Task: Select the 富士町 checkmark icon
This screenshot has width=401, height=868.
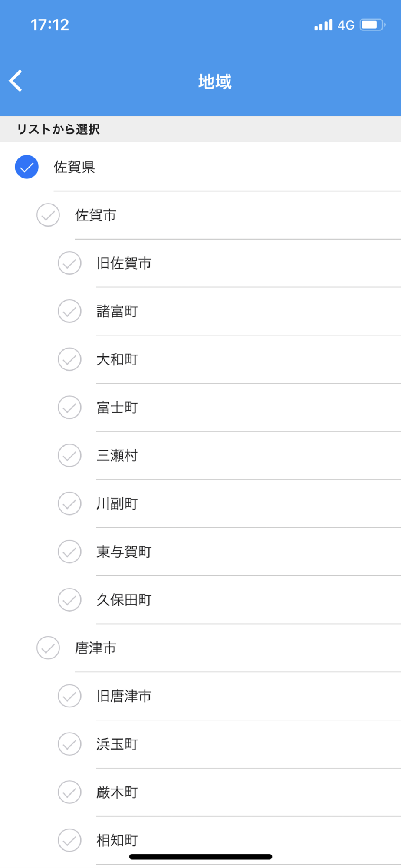Action: coord(69,408)
